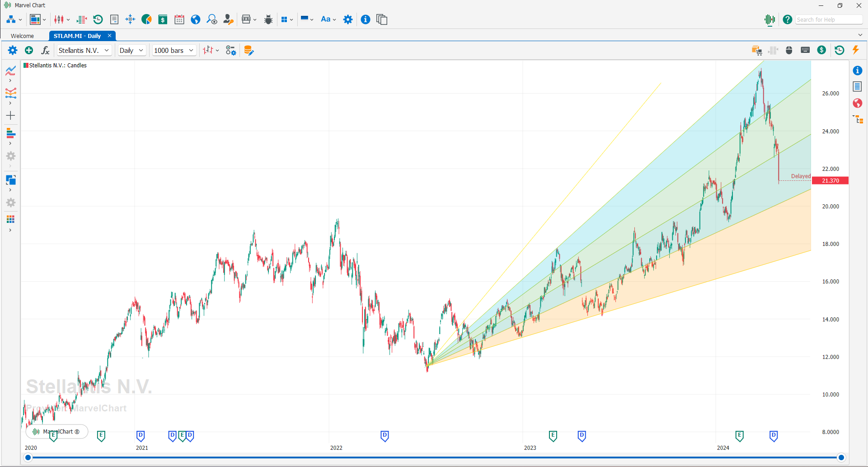The height and width of the screenshot is (467, 868).
Task: Open the Daily timeframe dropdown
Action: pyautogui.click(x=131, y=50)
